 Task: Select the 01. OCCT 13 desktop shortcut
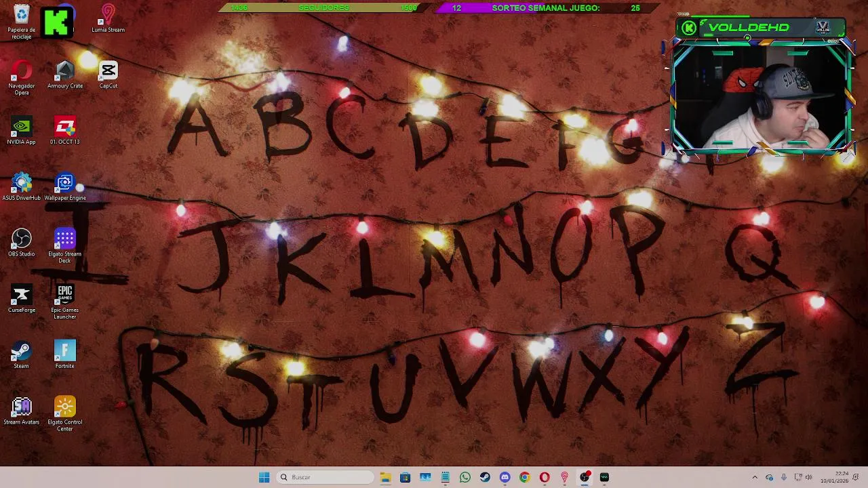coord(65,131)
